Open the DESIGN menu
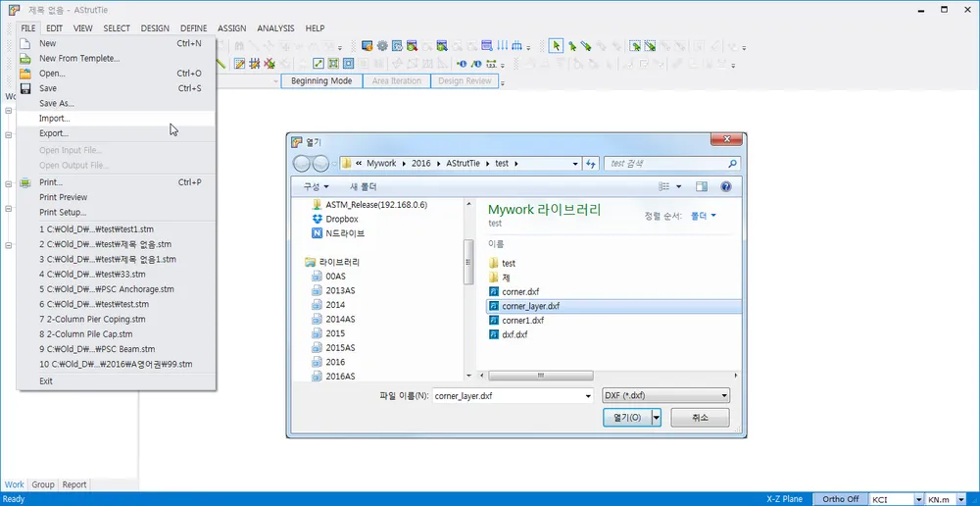Viewport: 980px width, 506px height. pyautogui.click(x=155, y=28)
